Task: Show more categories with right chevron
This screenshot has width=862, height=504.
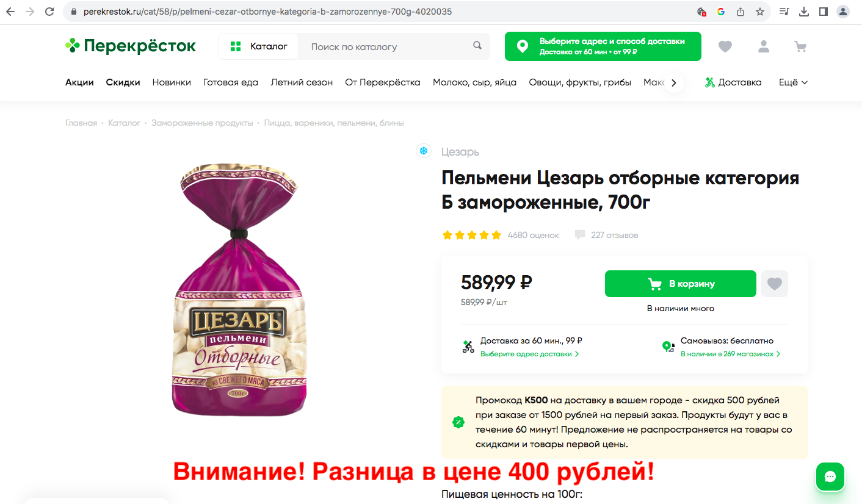Action: 673,83
